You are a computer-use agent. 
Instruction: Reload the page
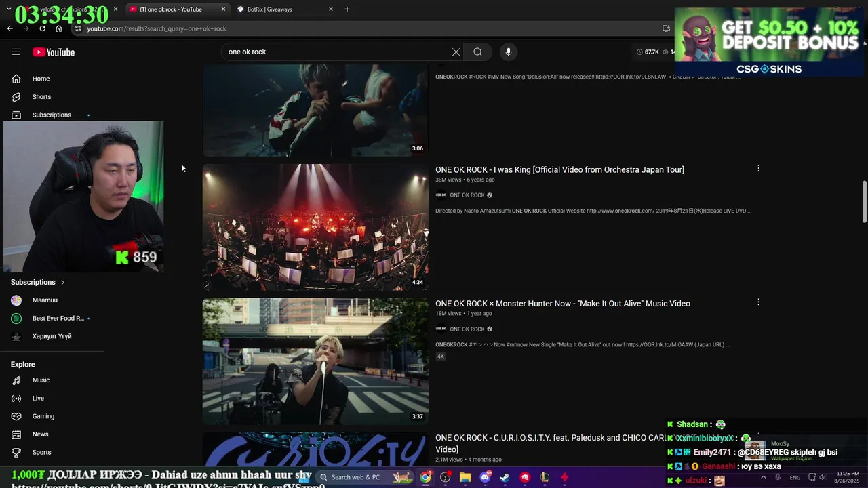click(x=42, y=28)
